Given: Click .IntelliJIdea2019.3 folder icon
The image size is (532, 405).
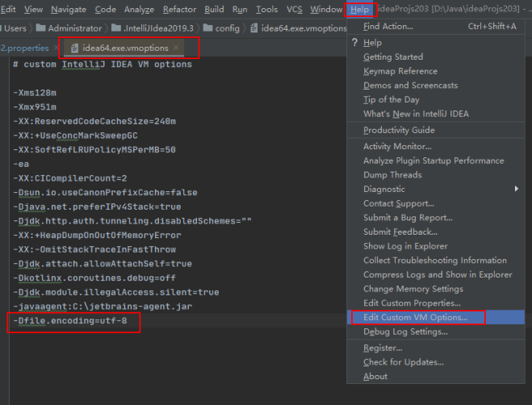Looking at the screenshot, I should tap(116, 27).
